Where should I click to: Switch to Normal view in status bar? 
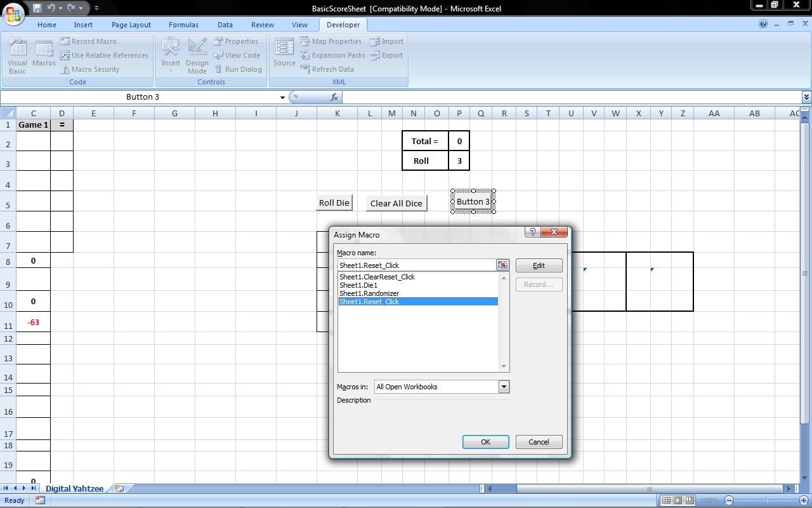[x=666, y=500]
